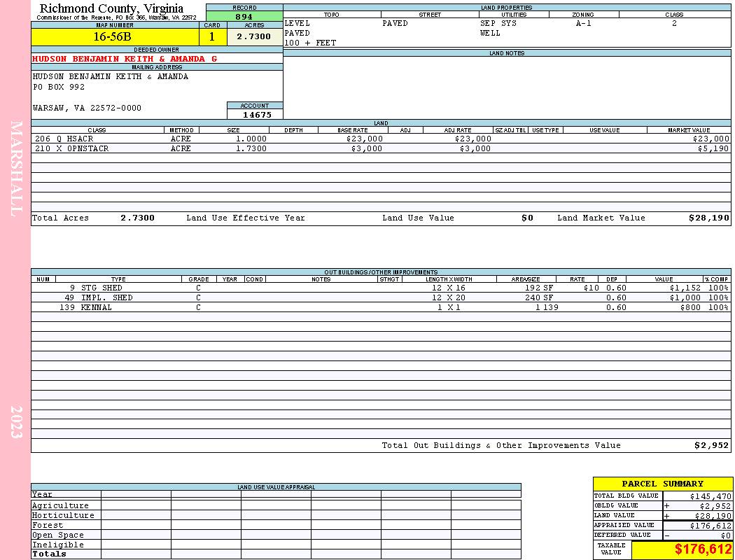Click 2023 year on pink sidebar
Viewport: 735px width, 560px height.
coord(16,422)
